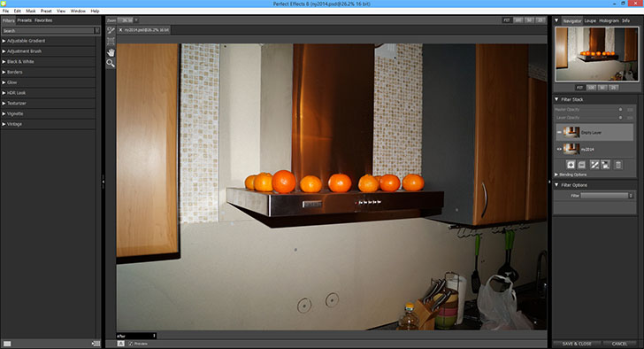Open the View menu

pos(61,12)
